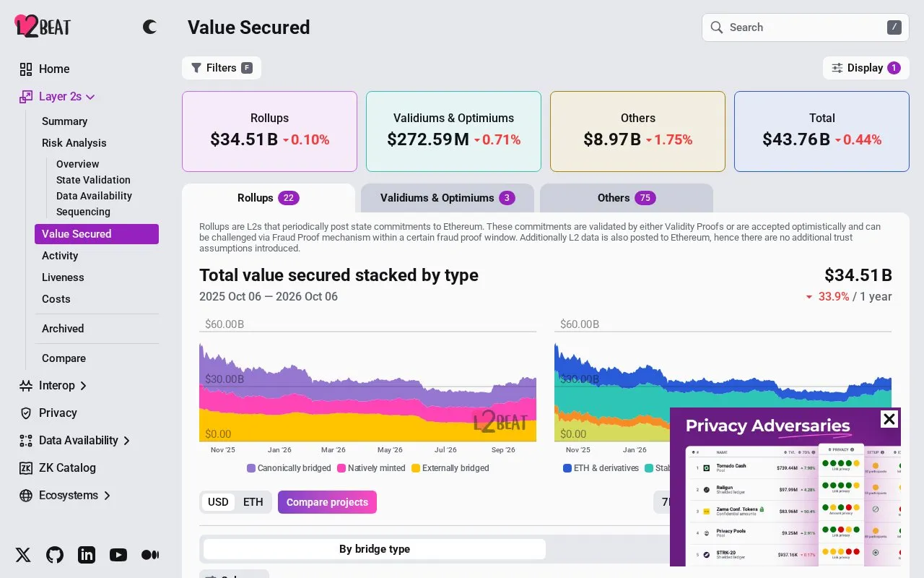This screenshot has width=924, height=578.
Task: Focus the Search input field
Action: tap(806, 27)
